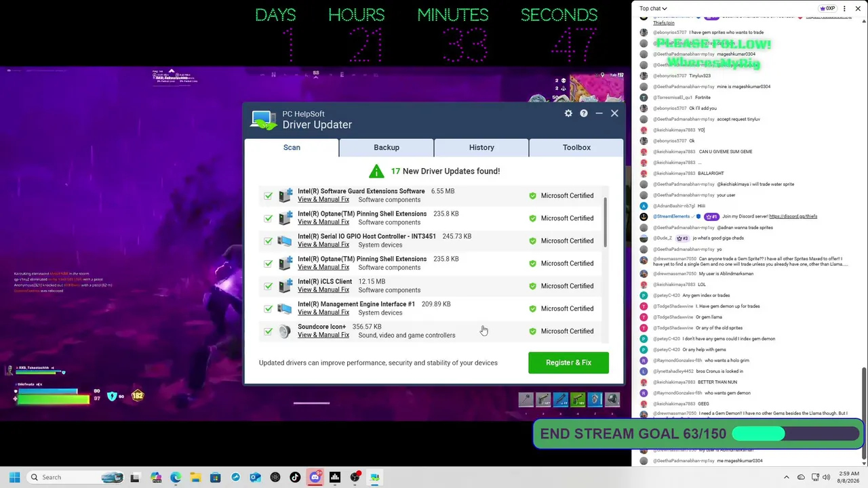This screenshot has height=488, width=868.
Task: Uncheck Serial IO GPIO Host Controller driver
Action: click(x=269, y=241)
